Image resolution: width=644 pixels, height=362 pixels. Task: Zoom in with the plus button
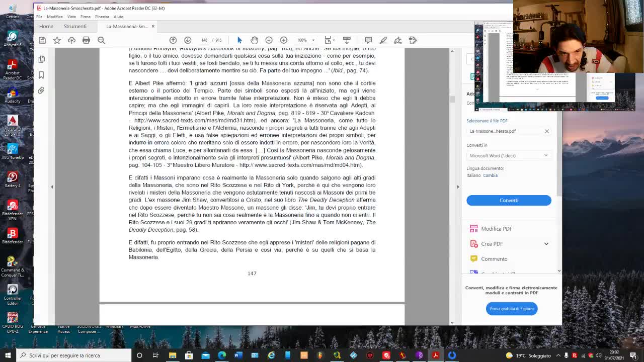click(x=284, y=40)
